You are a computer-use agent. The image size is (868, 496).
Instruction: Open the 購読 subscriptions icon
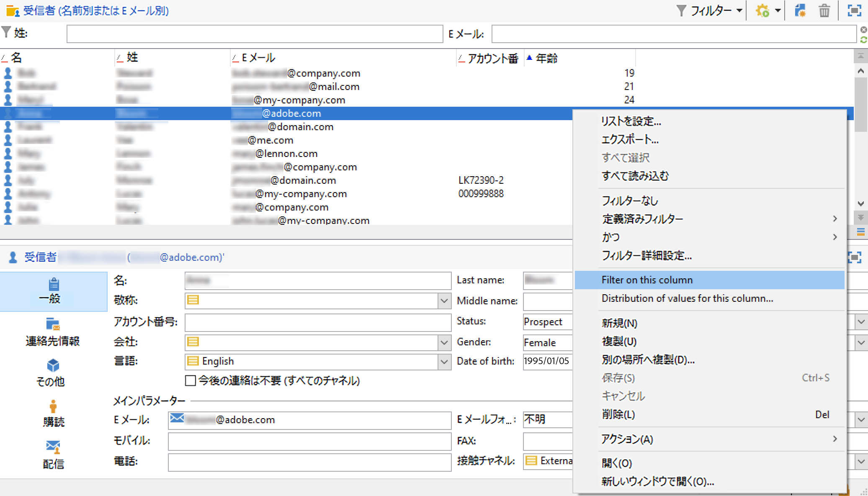(53, 406)
